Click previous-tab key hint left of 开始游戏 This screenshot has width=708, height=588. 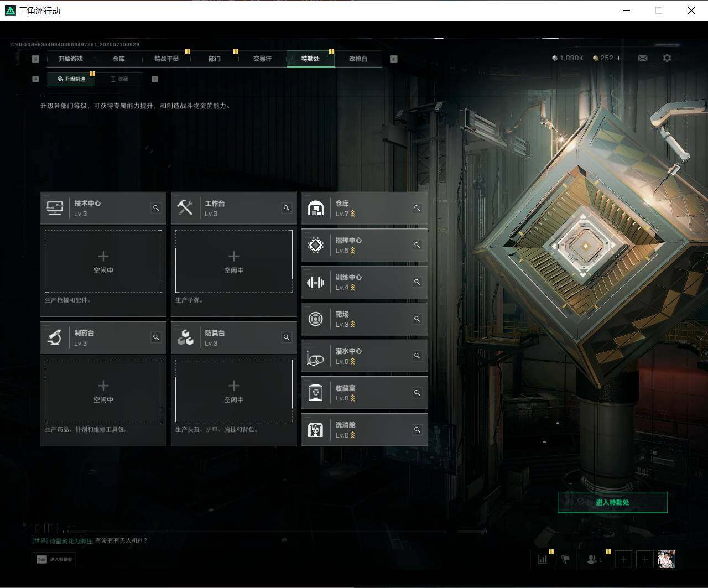(36, 59)
